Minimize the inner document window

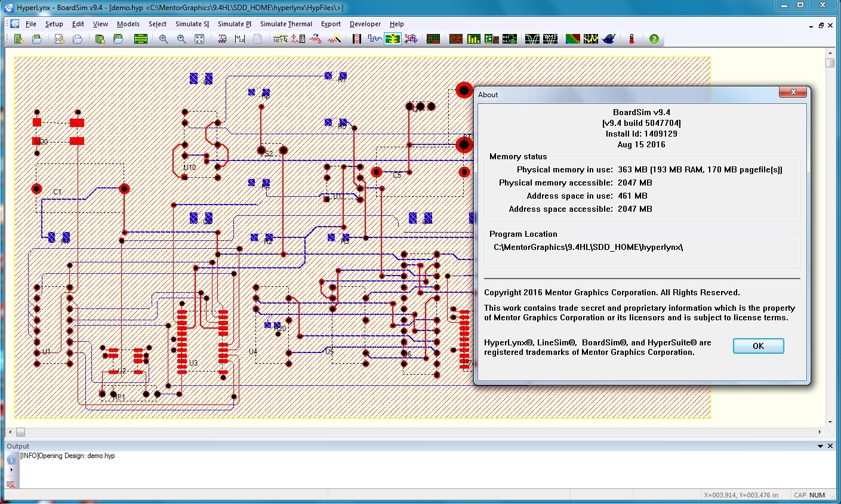pyautogui.click(x=812, y=26)
